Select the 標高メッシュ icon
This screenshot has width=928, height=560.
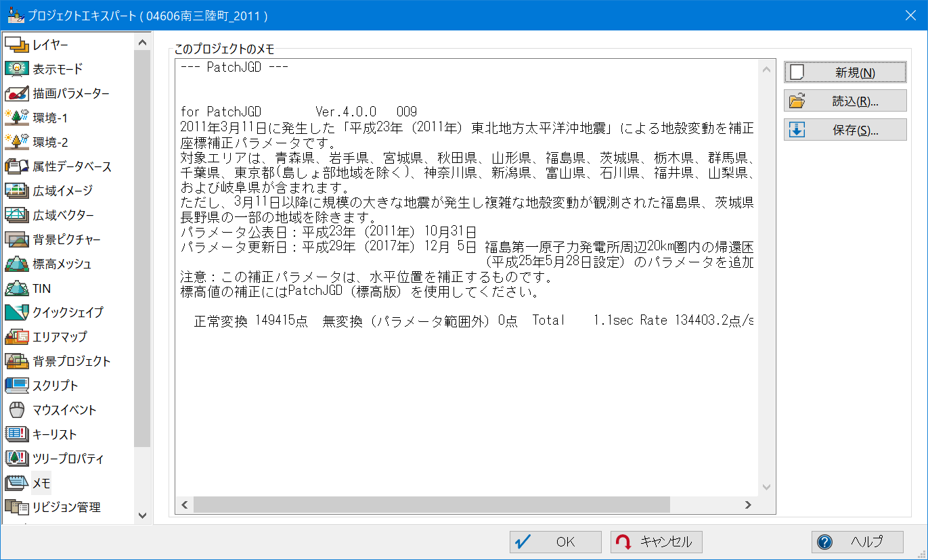(x=16, y=264)
